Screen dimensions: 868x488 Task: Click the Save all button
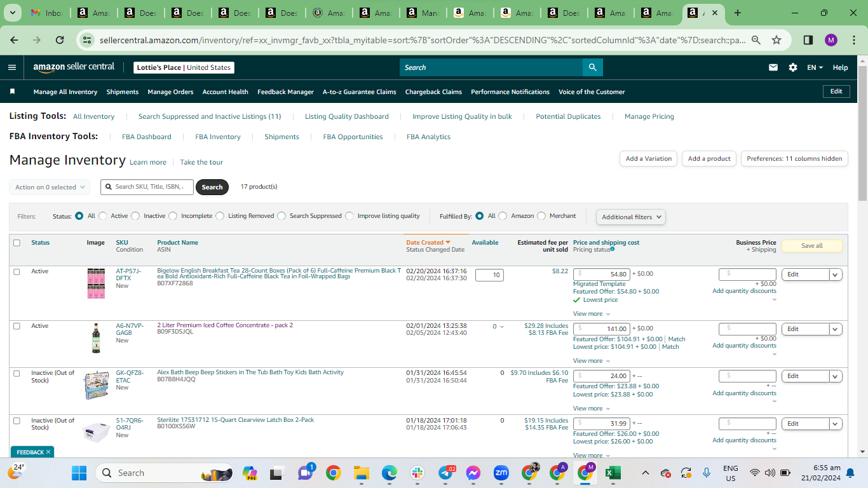(x=812, y=246)
